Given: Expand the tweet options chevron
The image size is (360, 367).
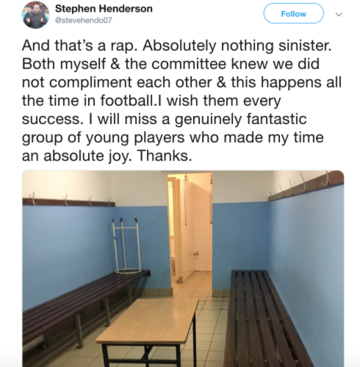Looking at the screenshot, I should coord(339,14).
